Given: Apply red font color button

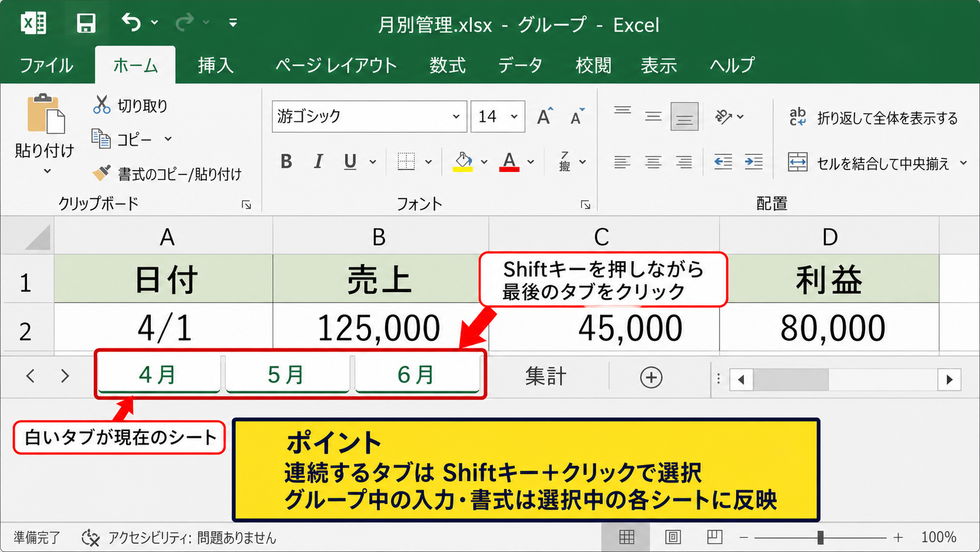Looking at the screenshot, I should (x=509, y=161).
